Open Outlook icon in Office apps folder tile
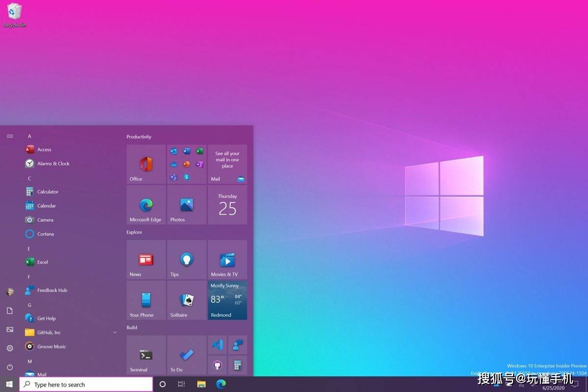588x392 pixels. (x=173, y=151)
